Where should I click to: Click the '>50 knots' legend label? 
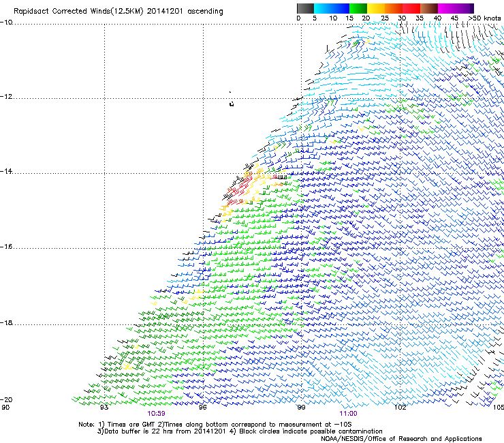pos(485,18)
